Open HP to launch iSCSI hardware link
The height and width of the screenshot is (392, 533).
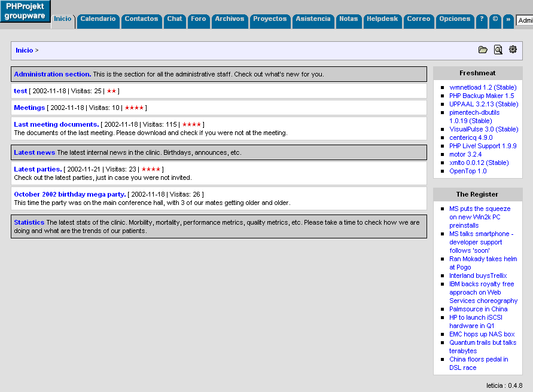pos(476,321)
